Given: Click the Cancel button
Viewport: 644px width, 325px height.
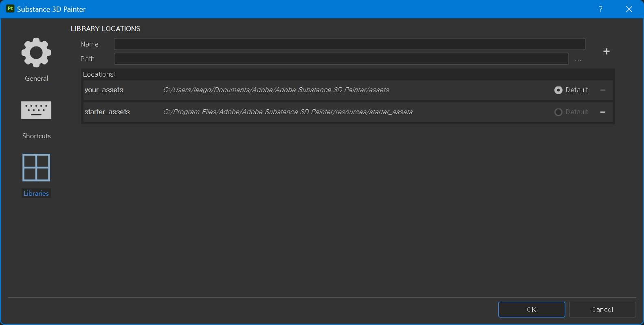Looking at the screenshot, I should 602,310.
